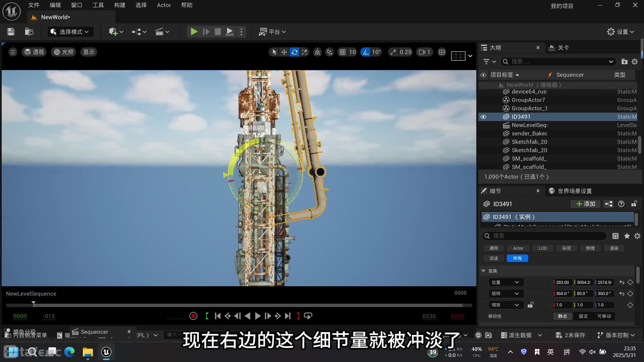Click the outliner search field

[x=558, y=62]
